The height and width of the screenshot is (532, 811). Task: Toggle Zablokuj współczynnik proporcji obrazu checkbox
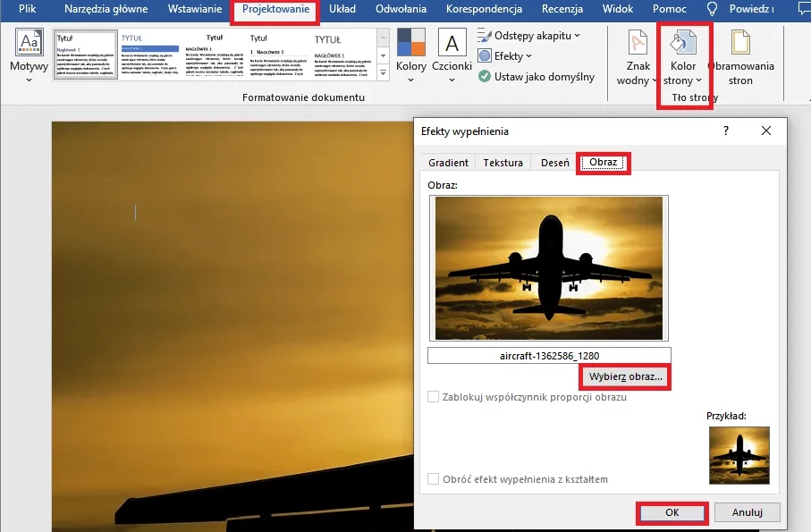pos(434,397)
